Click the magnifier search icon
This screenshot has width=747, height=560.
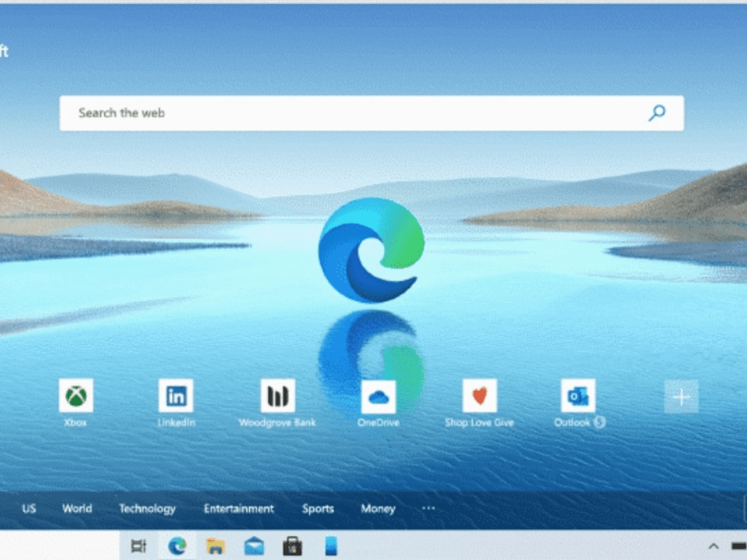pos(657,113)
